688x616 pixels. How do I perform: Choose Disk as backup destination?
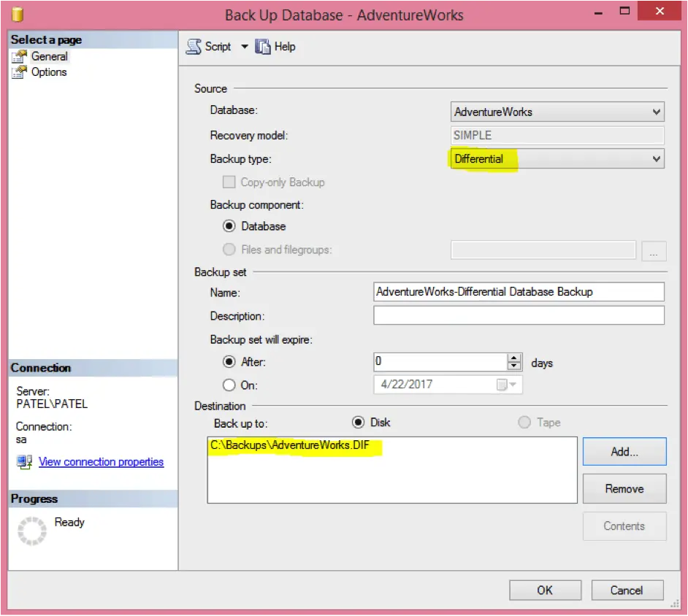pos(358,422)
